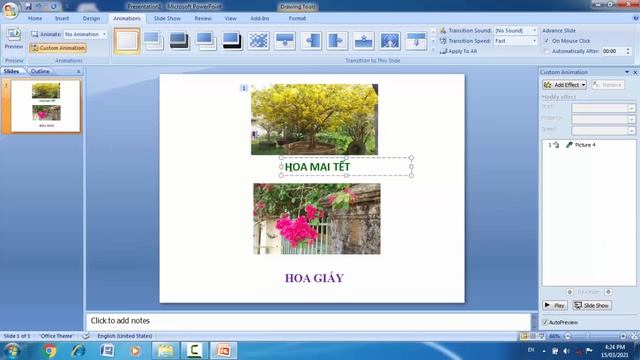
Task: Open the Format tab under Drawing Tools
Action: (x=297, y=18)
